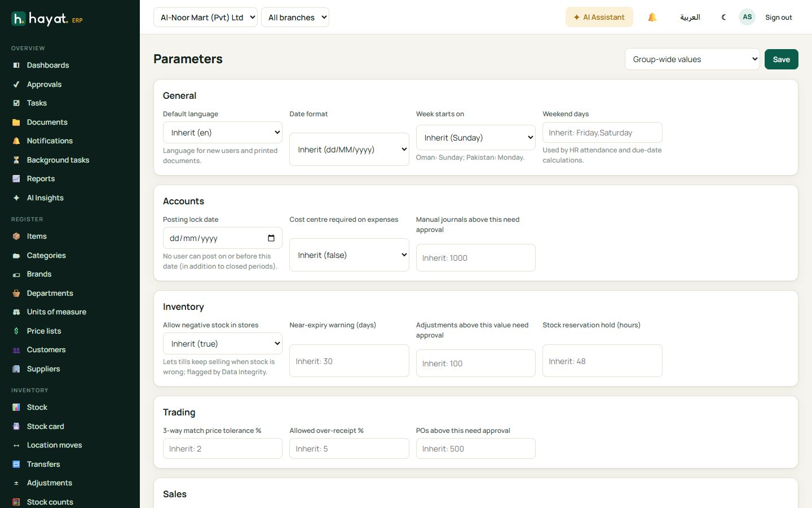Click the Customers people icon
Screen dimensions: 812x508
(x=16, y=349)
